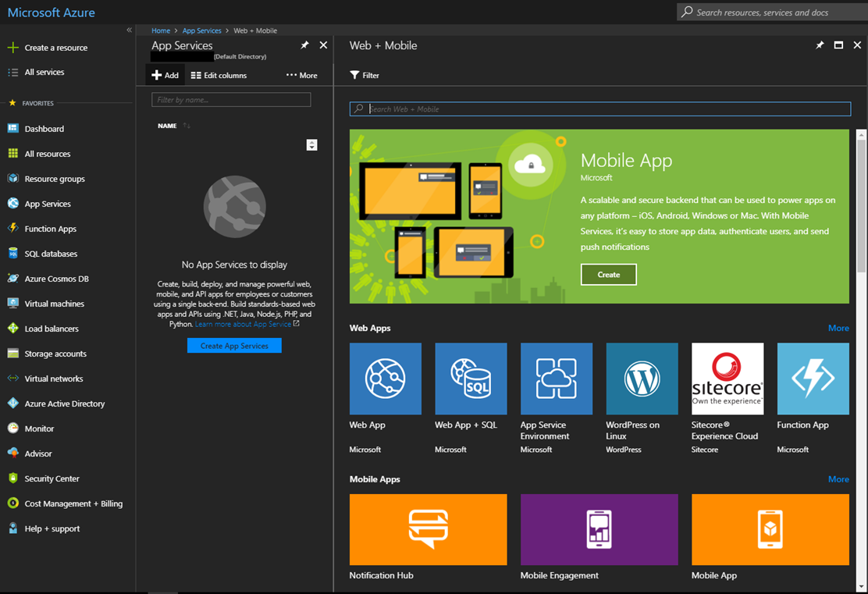
Task: Click the Virtual machines monitor icon
Action: [12, 304]
